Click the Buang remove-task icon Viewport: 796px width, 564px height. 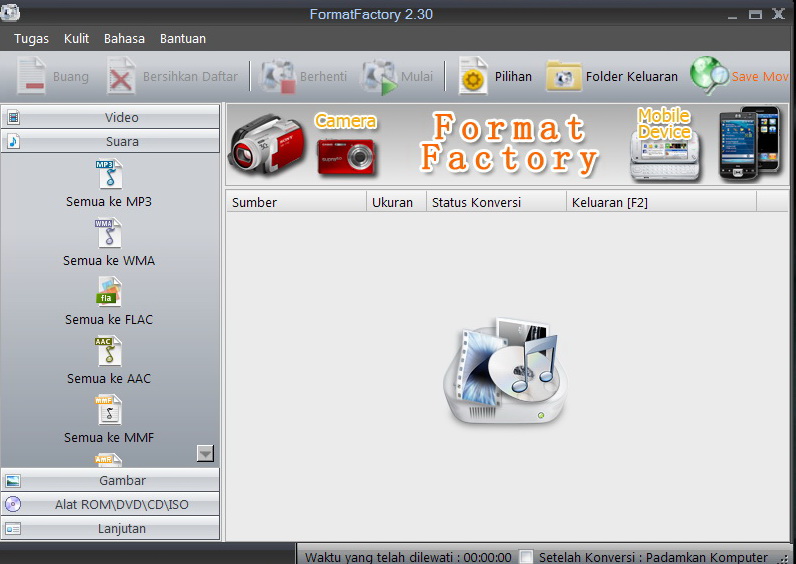pos(31,75)
